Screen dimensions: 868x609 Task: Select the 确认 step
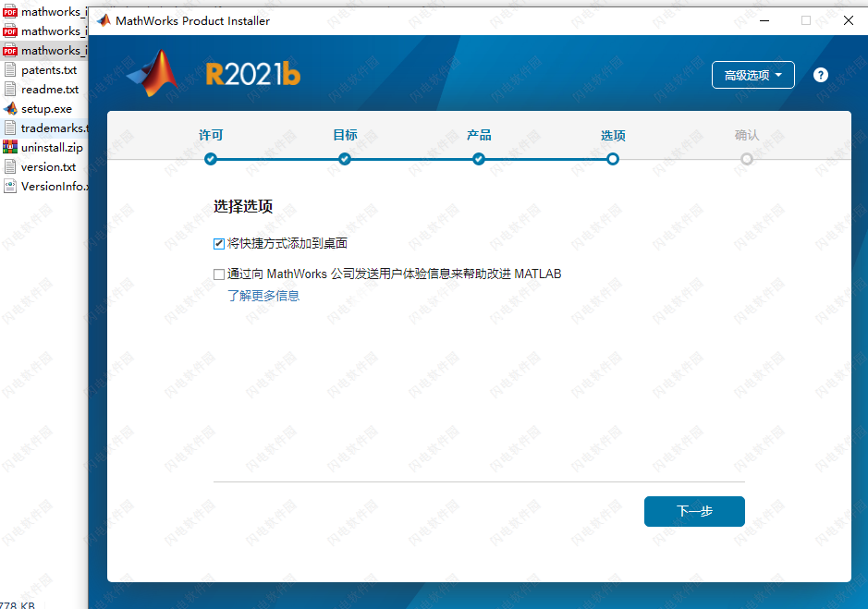(747, 159)
